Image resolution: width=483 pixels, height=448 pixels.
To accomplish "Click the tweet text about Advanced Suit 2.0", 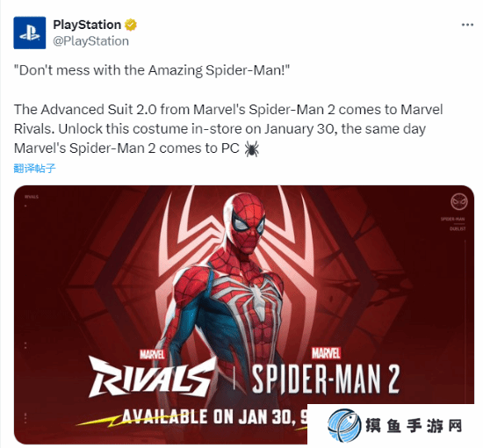I will click(228, 129).
